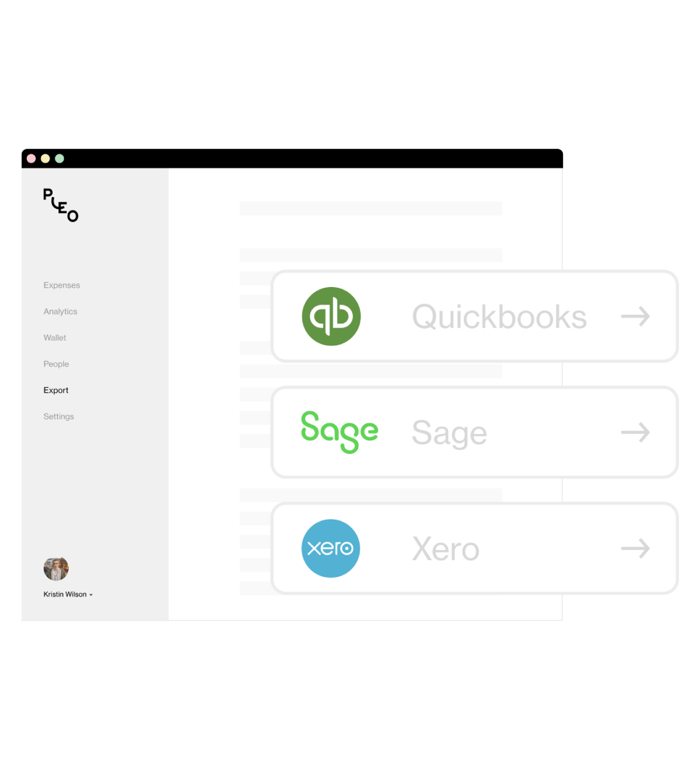The image size is (700, 770).
Task: Click the arrow on Xero card
Action: click(x=635, y=548)
